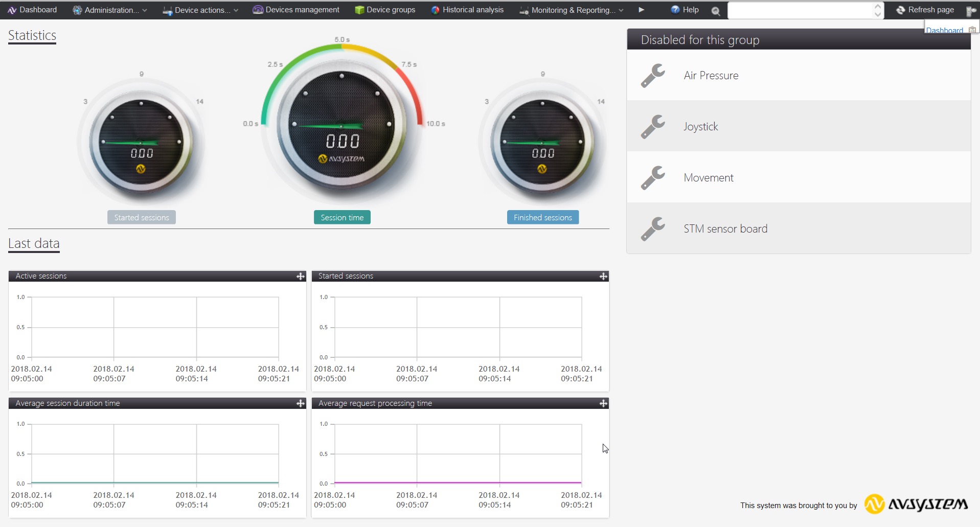980x527 pixels.
Task: Toggle the Session time gauge label
Action: (342, 217)
